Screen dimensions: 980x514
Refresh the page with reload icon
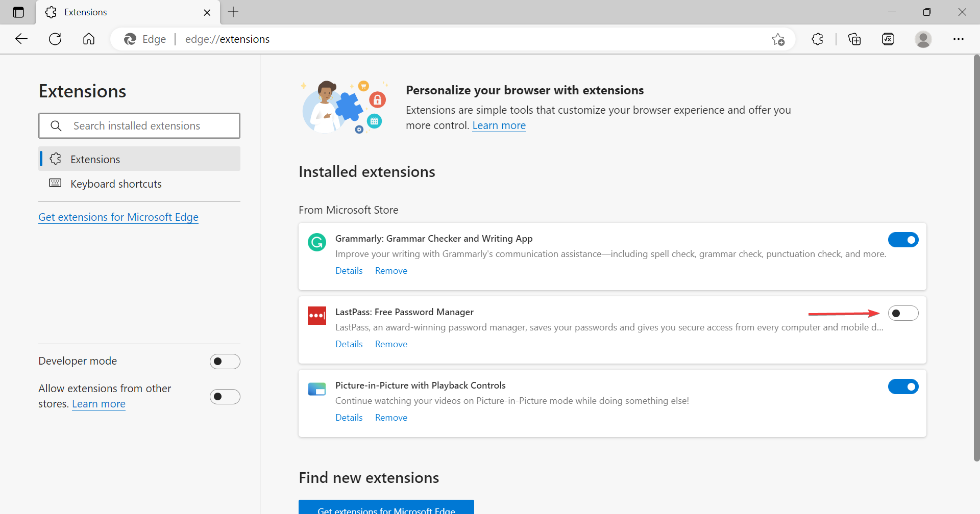55,39
